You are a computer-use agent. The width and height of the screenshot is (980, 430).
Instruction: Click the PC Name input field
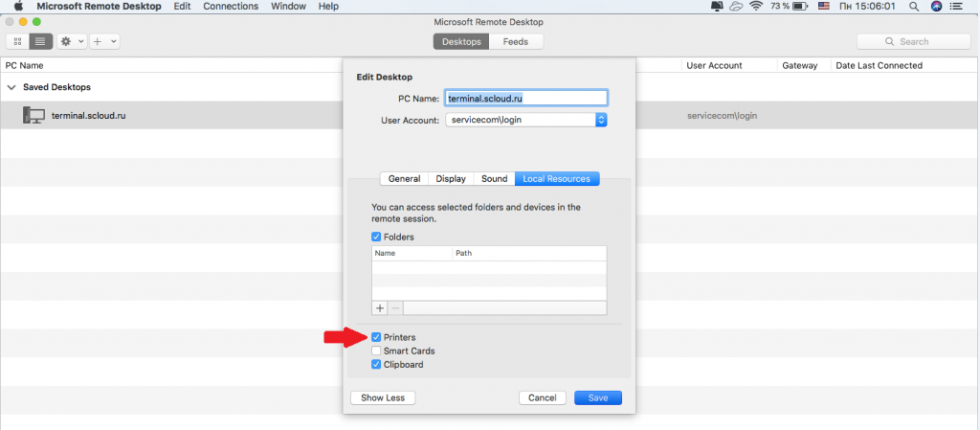[526, 98]
